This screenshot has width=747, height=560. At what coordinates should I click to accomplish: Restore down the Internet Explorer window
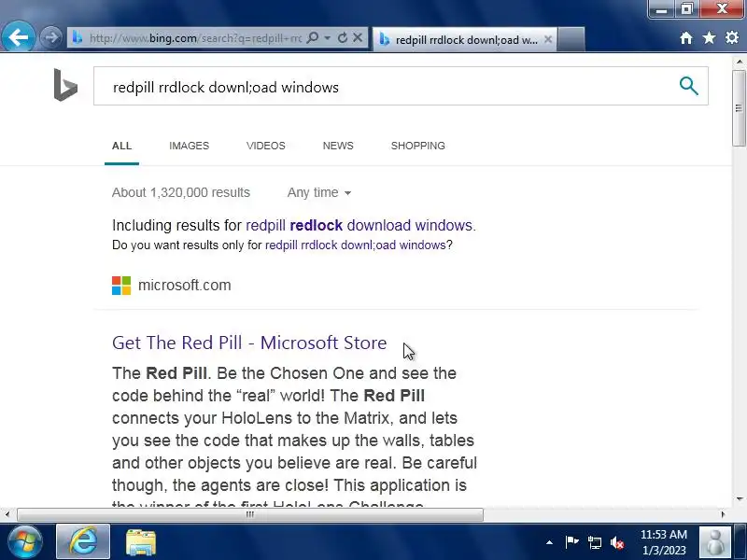tap(686, 9)
